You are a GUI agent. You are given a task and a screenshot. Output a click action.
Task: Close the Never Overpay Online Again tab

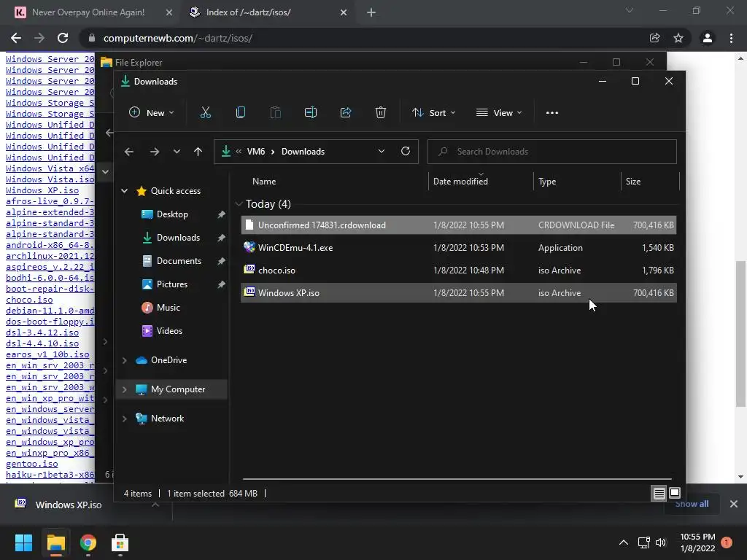tap(169, 12)
